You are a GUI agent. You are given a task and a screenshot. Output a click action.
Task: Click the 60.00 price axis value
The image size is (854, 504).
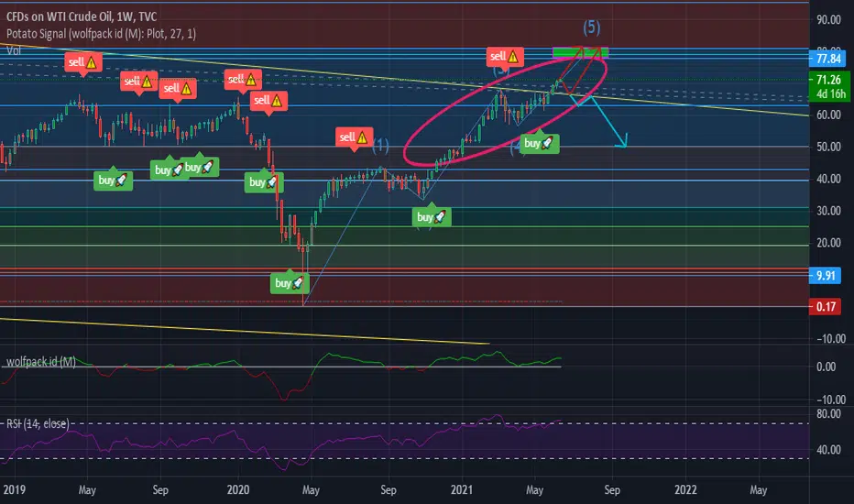[x=828, y=115]
